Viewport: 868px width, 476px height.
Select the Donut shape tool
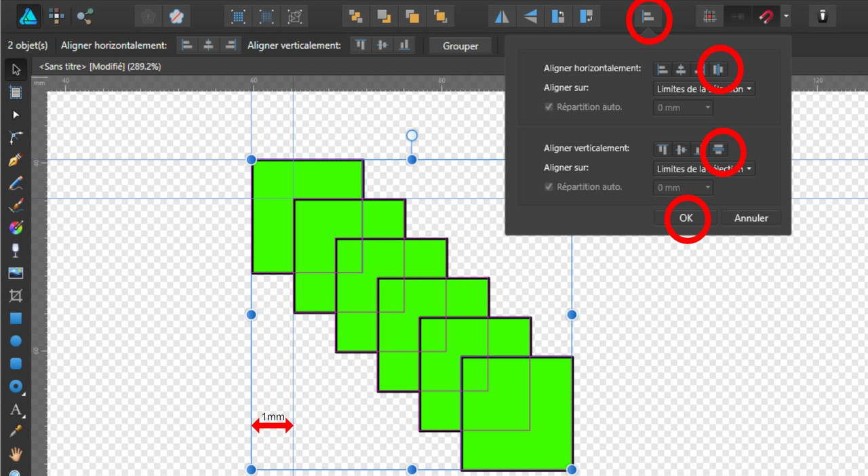click(16, 386)
